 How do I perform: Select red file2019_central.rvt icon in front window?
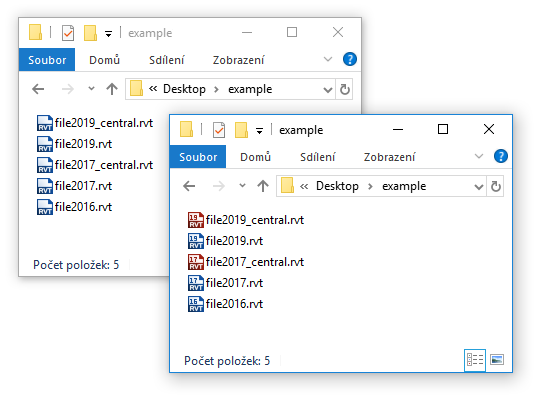[196, 220]
